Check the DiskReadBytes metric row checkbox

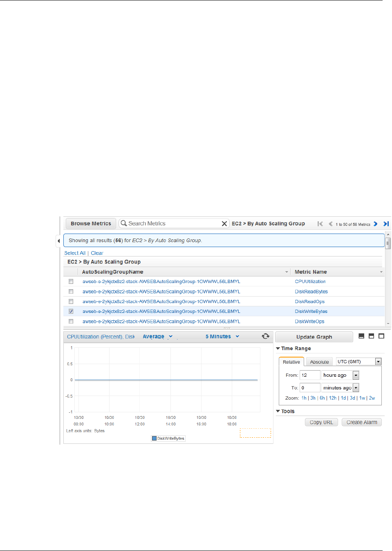point(71,292)
